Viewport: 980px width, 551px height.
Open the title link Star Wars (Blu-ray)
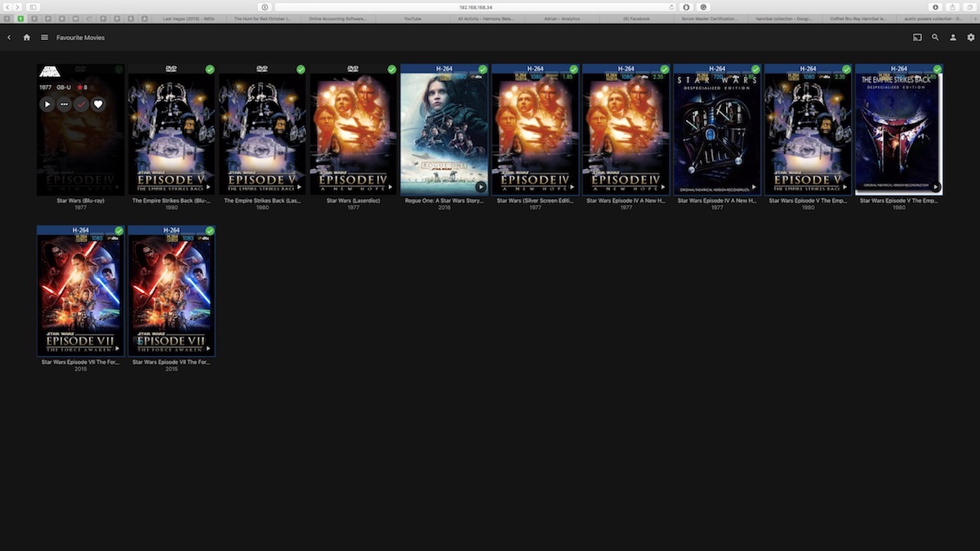click(x=80, y=200)
